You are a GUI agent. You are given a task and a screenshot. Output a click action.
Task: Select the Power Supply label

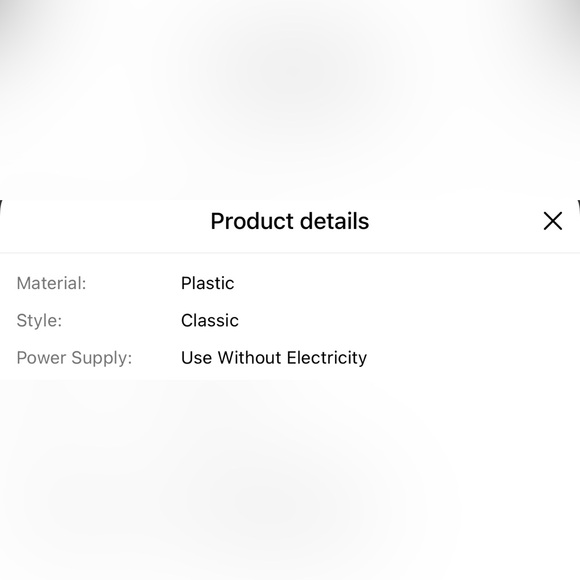pyautogui.click(x=74, y=358)
